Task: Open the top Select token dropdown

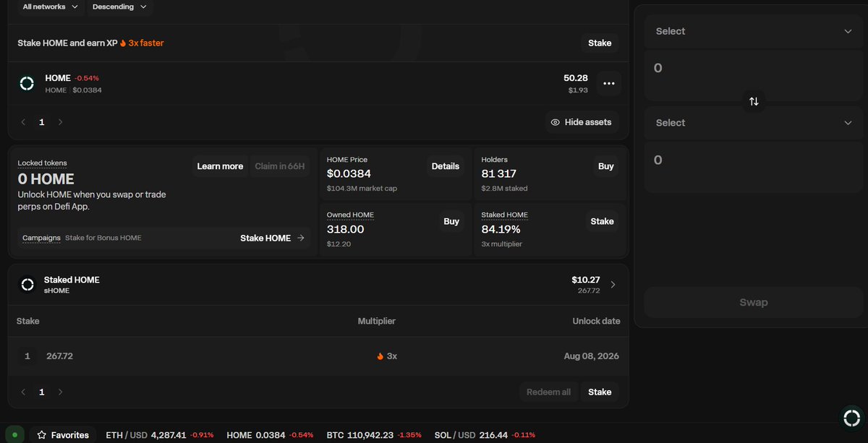Action: click(754, 31)
